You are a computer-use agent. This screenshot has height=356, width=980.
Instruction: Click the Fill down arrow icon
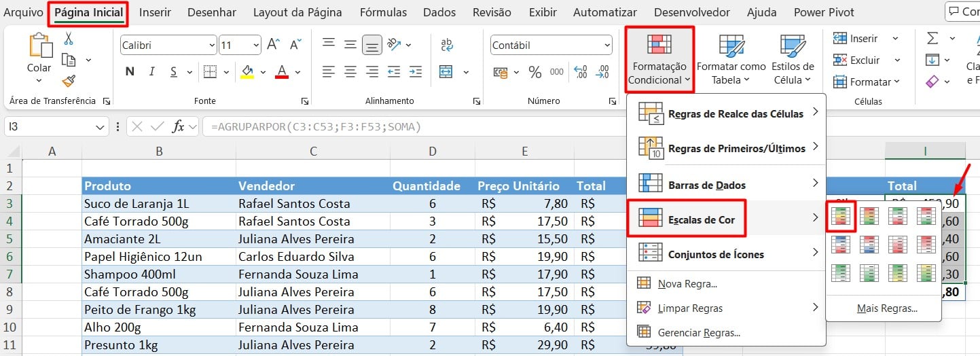(x=932, y=60)
